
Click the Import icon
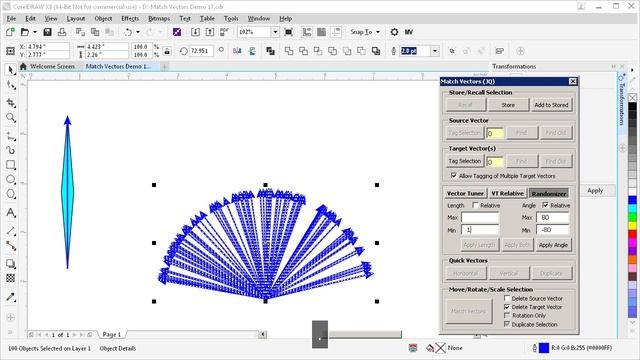[195, 32]
